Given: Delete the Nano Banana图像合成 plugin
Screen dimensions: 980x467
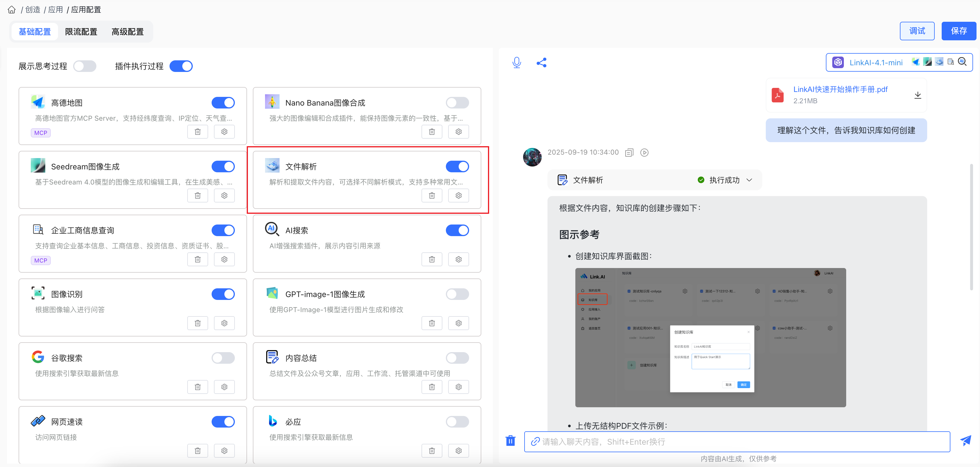Looking at the screenshot, I should (x=432, y=132).
